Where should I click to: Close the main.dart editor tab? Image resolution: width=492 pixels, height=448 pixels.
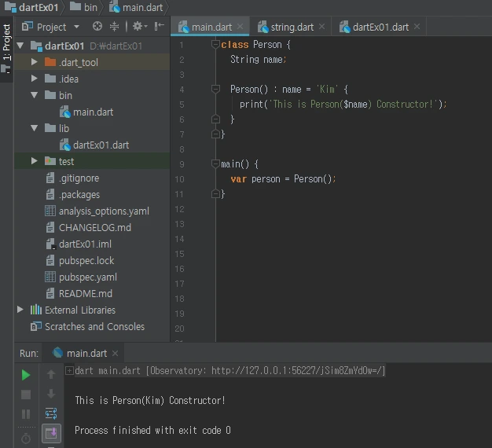240,27
